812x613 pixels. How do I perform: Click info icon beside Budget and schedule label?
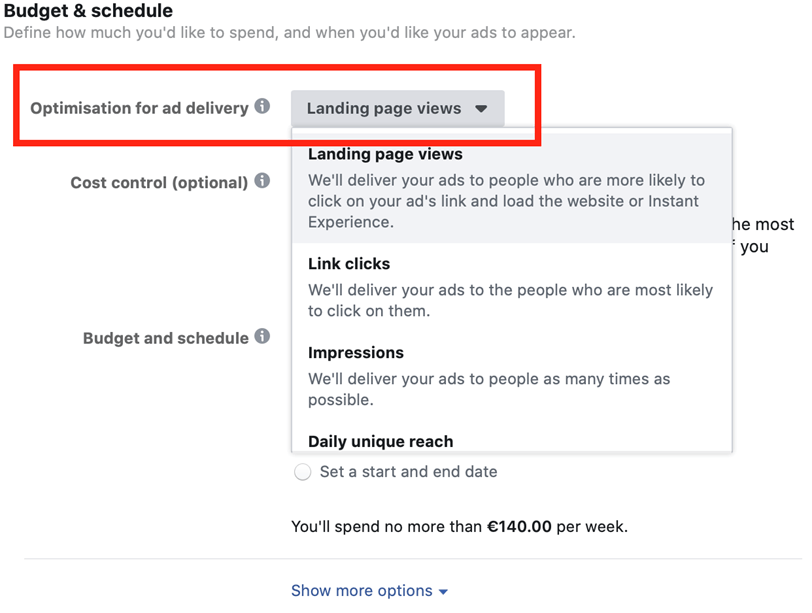pyautogui.click(x=263, y=337)
